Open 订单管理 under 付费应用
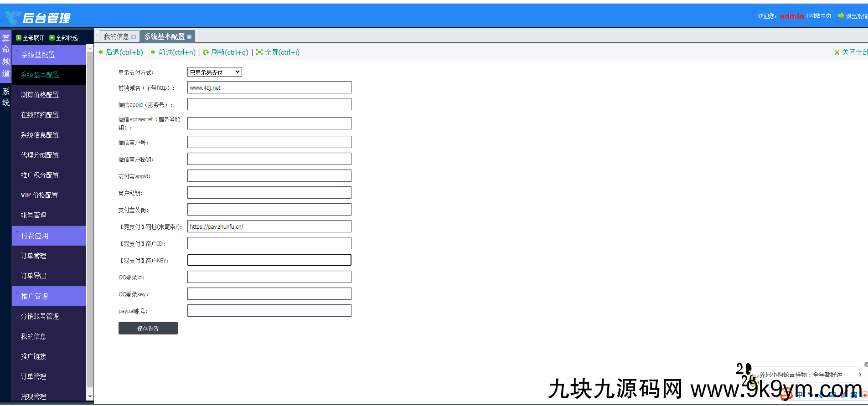 (49, 256)
